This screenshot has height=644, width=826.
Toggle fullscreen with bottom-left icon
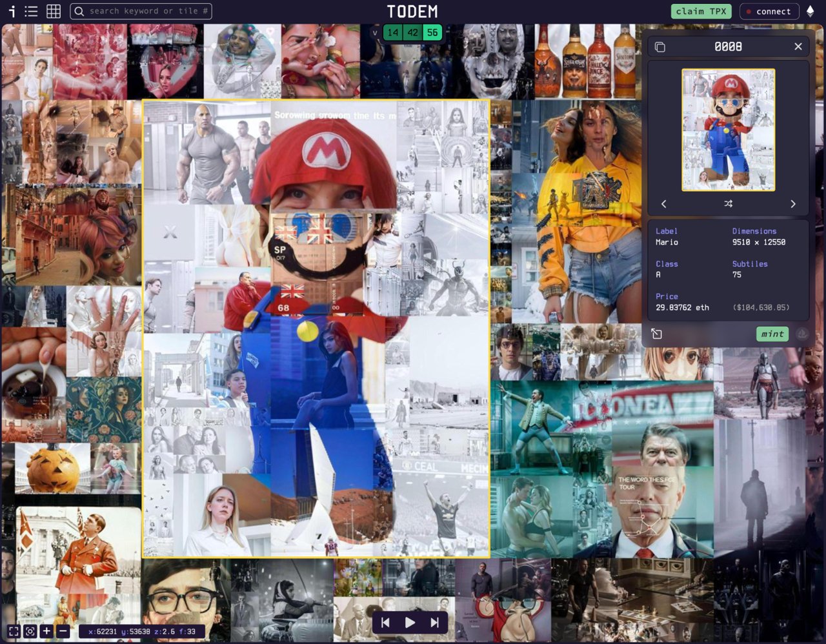[x=14, y=631]
